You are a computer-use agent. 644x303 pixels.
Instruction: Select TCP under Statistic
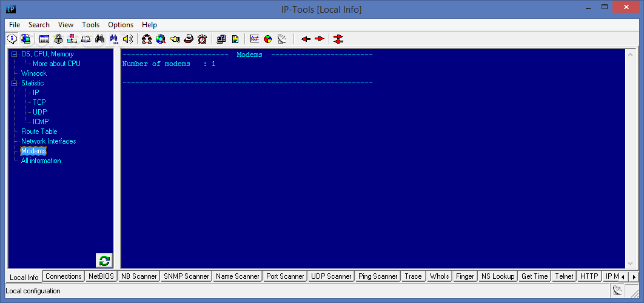pos(39,102)
